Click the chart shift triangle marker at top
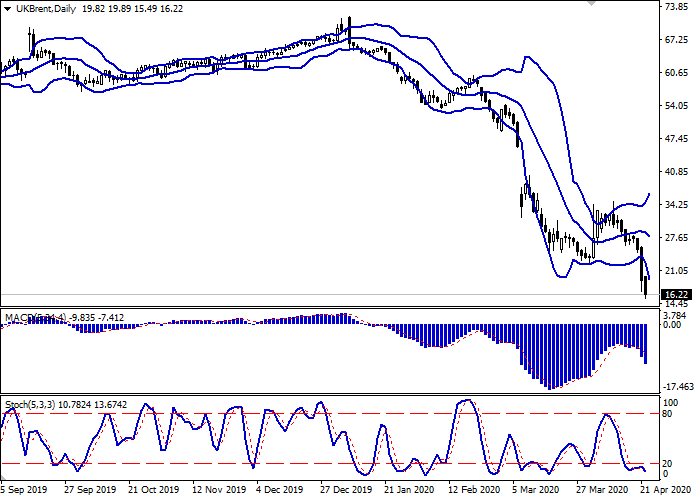The image size is (695, 500). [x=591, y=4]
